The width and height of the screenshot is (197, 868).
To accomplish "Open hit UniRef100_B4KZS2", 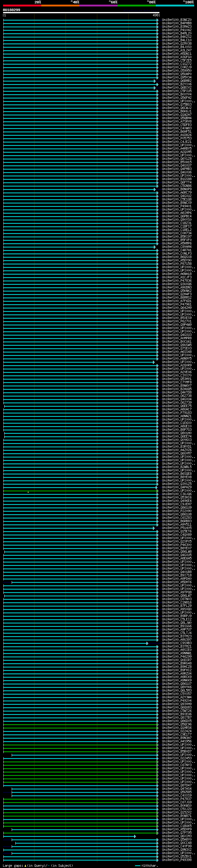I will pyautogui.click(x=176, y=37).
